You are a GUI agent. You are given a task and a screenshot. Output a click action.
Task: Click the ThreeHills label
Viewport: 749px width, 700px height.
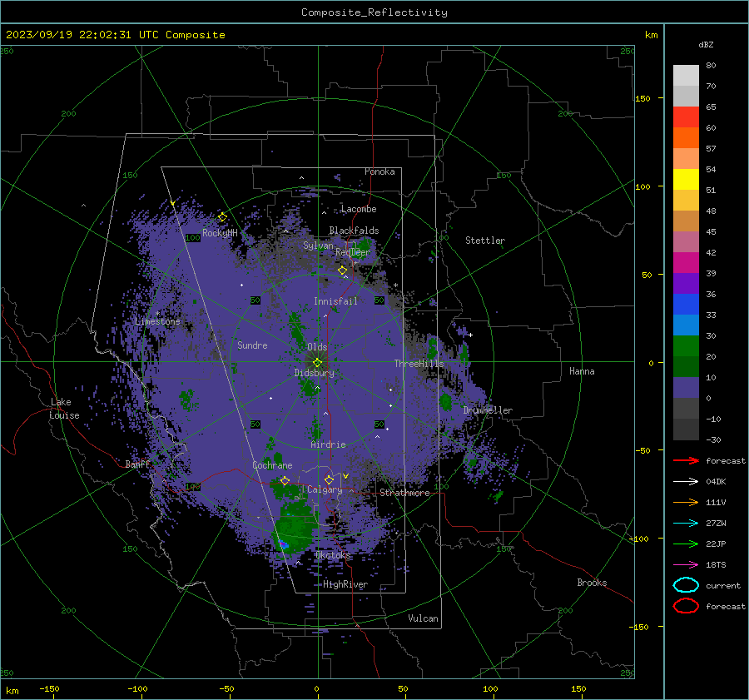(x=419, y=364)
